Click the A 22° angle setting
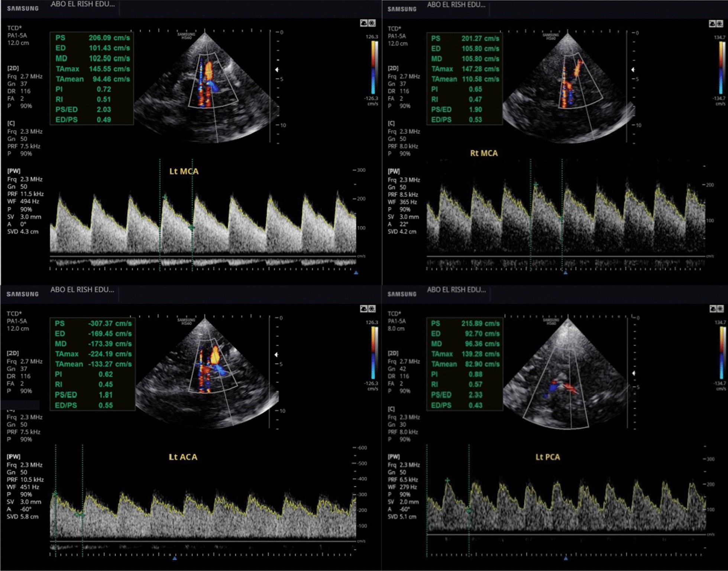The height and width of the screenshot is (571, 728). tap(398, 224)
